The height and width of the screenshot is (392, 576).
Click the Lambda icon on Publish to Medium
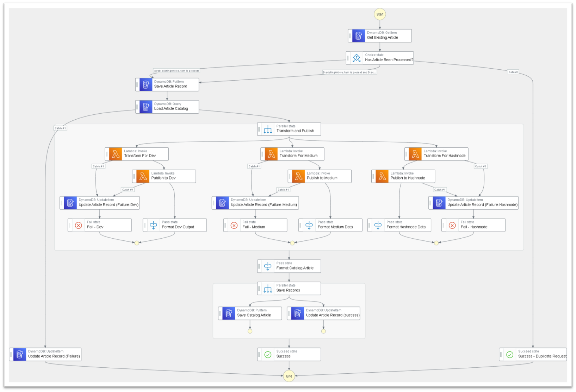[298, 176]
